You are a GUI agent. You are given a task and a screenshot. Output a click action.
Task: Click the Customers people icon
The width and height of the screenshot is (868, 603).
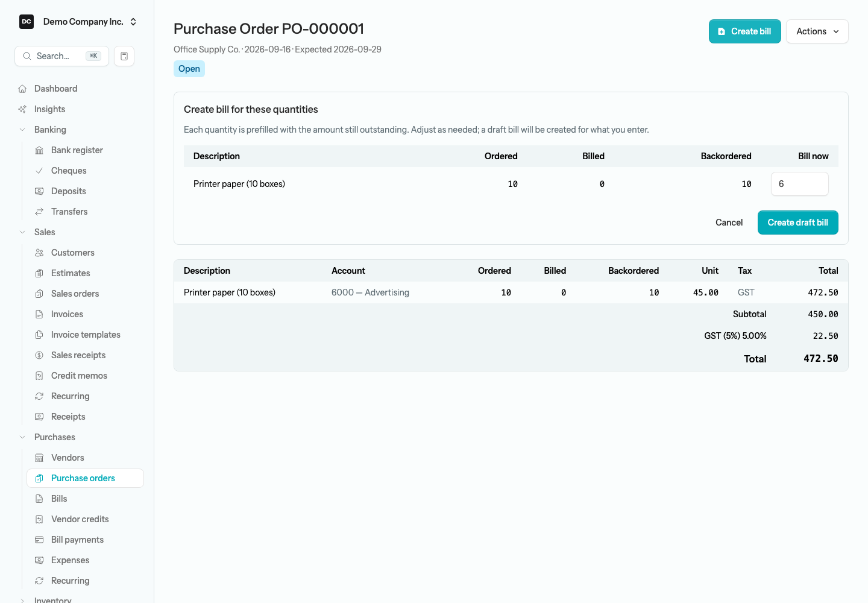tap(39, 253)
